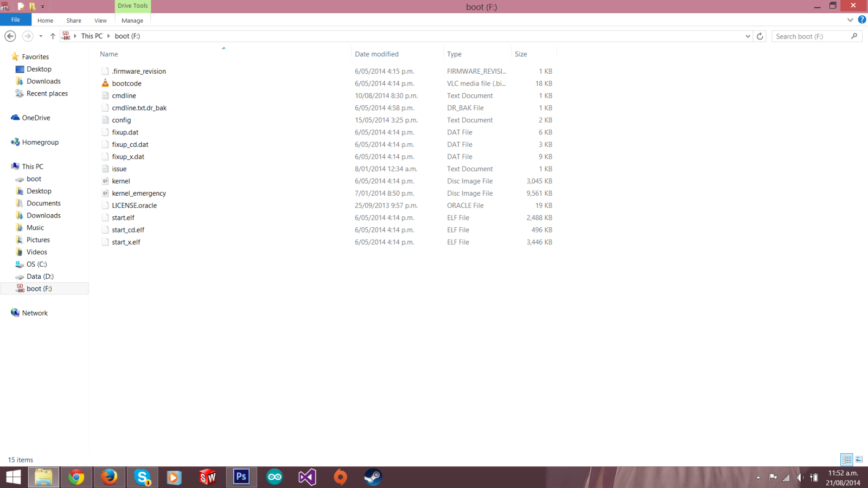
Task: Click the Search boot (F:) field
Action: tap(811, 36)
